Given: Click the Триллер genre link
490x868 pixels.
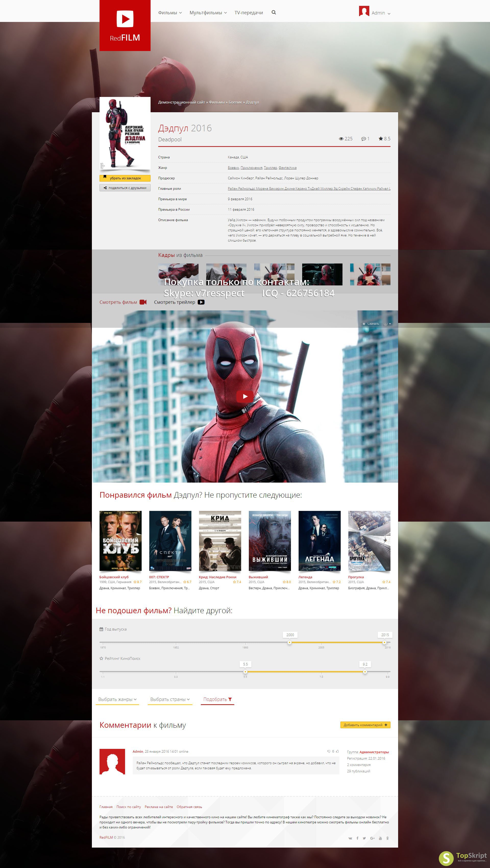Looking at the screenshot, I should coord(271,168).
